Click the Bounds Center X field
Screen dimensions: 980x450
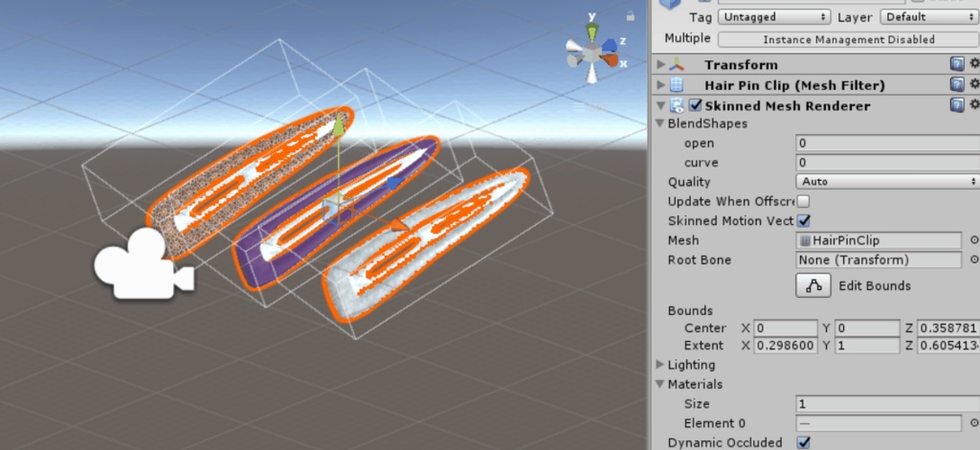coord(786,328)
